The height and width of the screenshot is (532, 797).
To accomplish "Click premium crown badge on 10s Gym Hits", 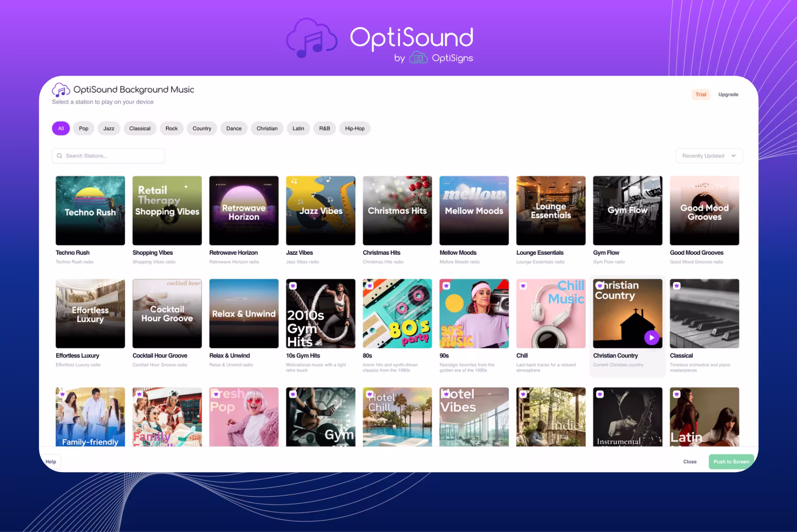I will tap(293, 286).
